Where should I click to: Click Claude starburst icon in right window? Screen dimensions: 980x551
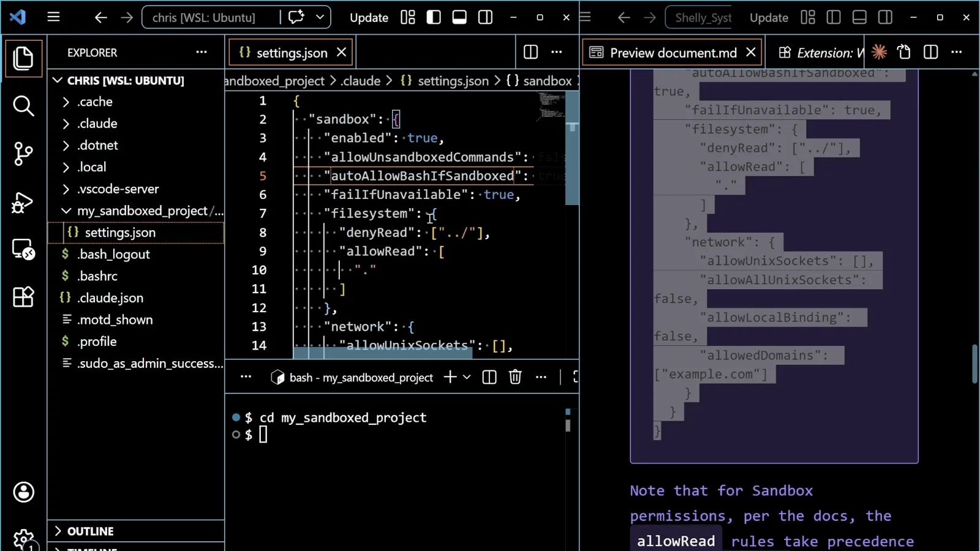tap(880, 52)
